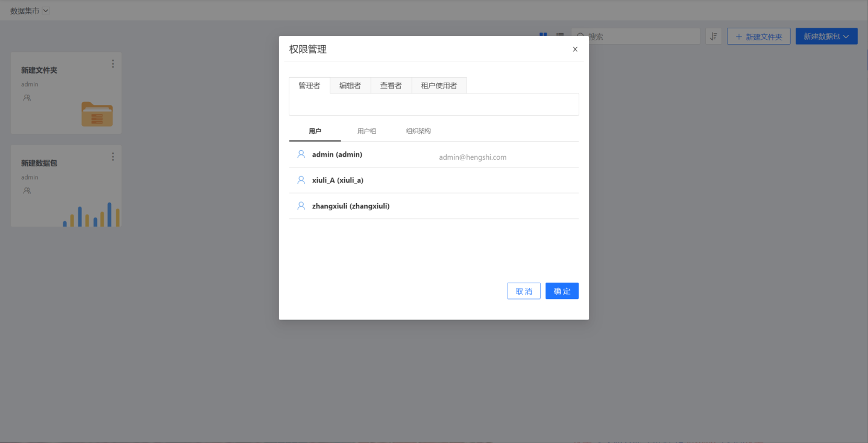
Task: Switch to the 编辑者 role tab
Action: pyautogui.click(x=350, y=86)
